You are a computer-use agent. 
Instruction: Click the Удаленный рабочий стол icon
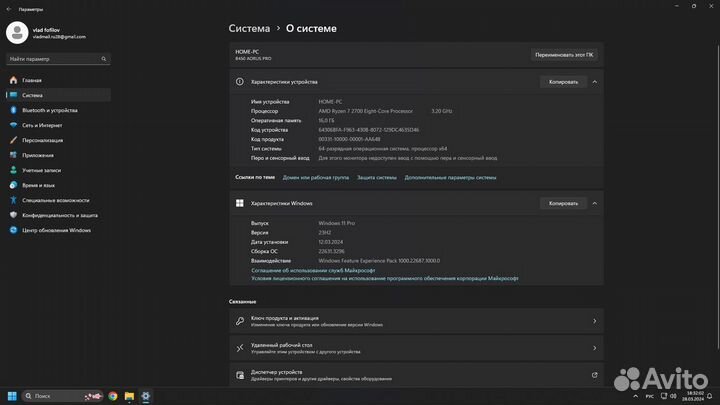tap(240, 348)
